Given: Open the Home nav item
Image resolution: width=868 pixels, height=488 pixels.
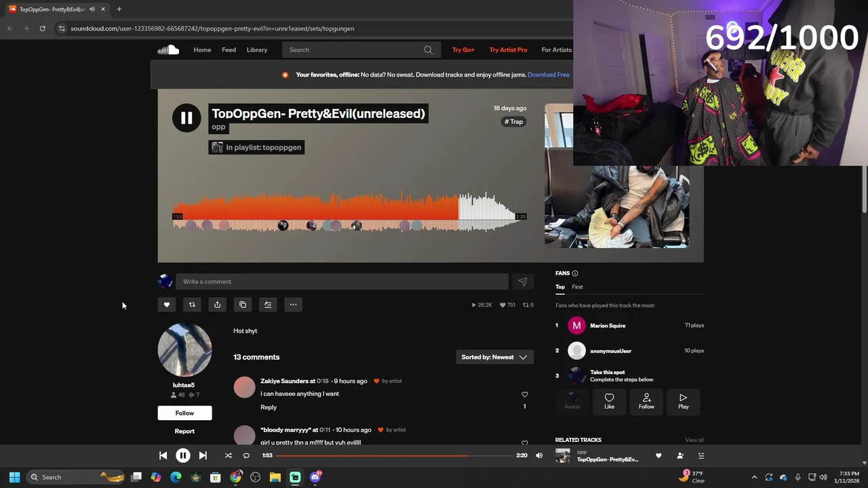Looking at the screenshot, I should point(202,49).
